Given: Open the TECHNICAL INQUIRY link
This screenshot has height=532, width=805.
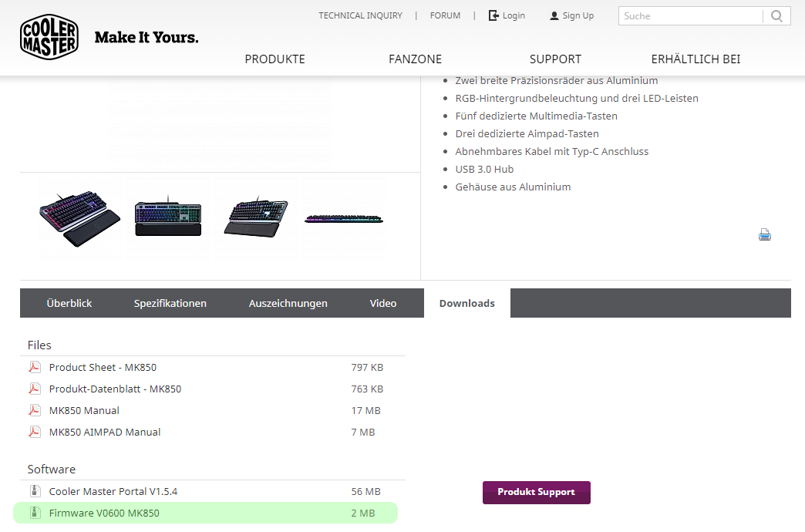Looking at the screenshot, I should pyautogui.click(x=360, y=15).
